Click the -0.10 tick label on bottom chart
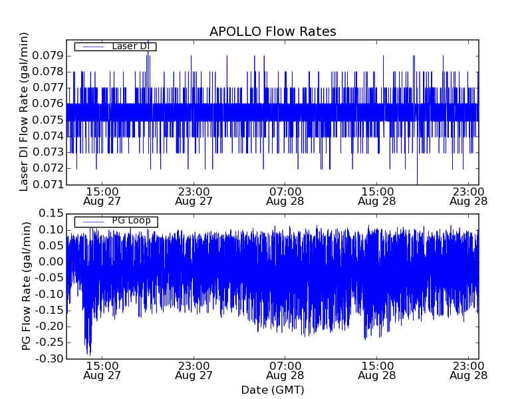Screen dimensions: 532x399 49,294
